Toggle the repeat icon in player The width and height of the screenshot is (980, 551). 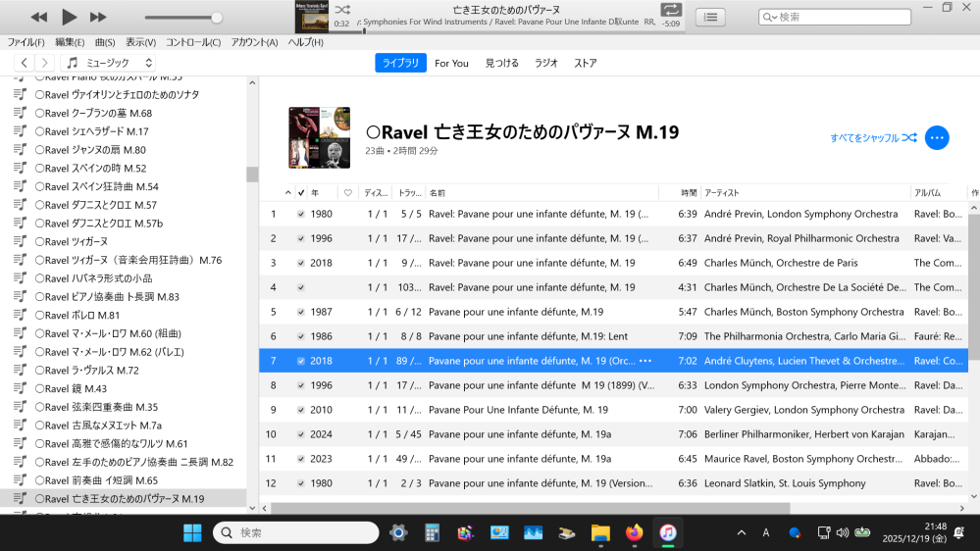click(x=671, y=10)
